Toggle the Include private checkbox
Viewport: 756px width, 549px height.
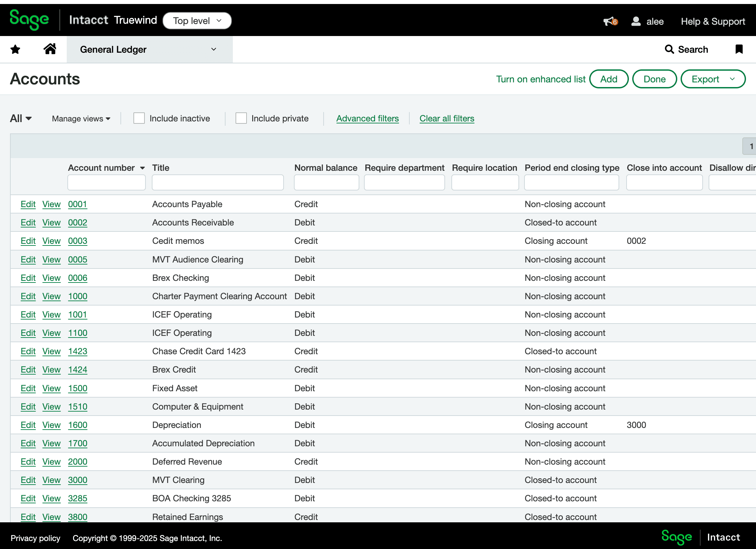tap(241, 118)
